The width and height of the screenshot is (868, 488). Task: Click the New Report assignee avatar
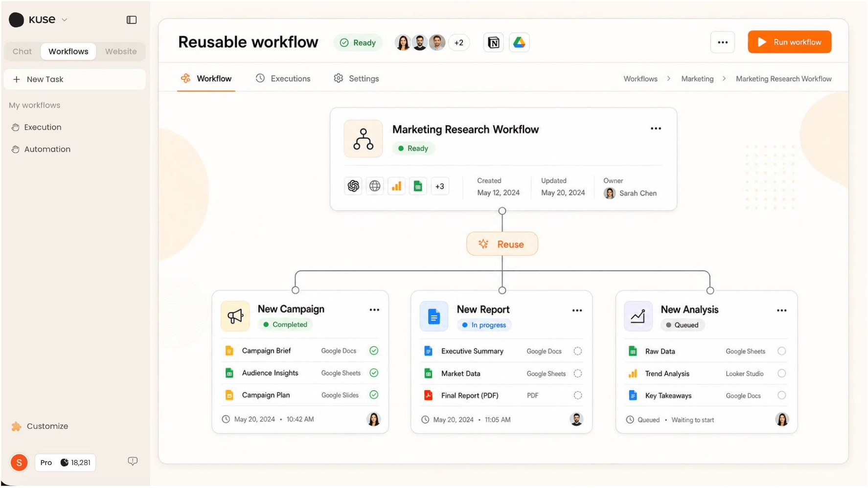tap(577, 420)
